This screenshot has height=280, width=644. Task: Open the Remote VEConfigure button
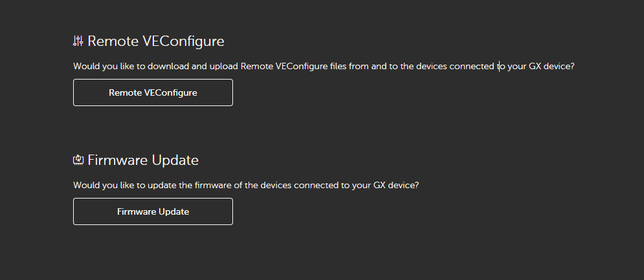pyautogui.click(x=153, y=92)
